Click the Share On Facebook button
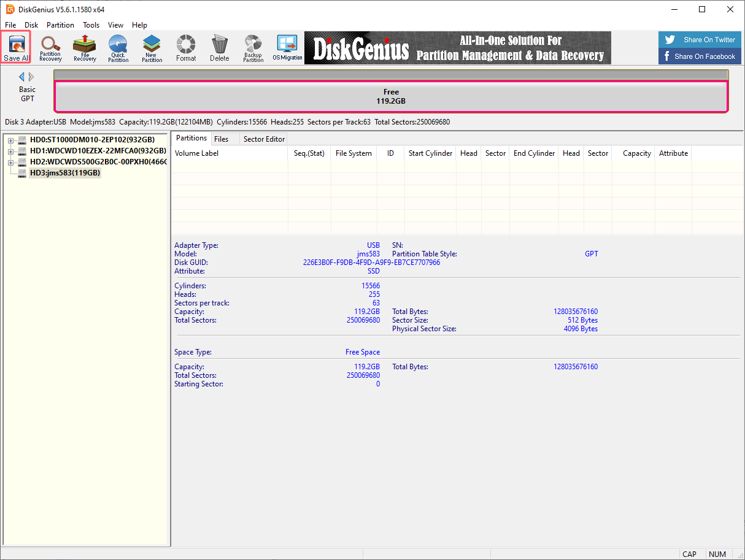 pos(700,56)
